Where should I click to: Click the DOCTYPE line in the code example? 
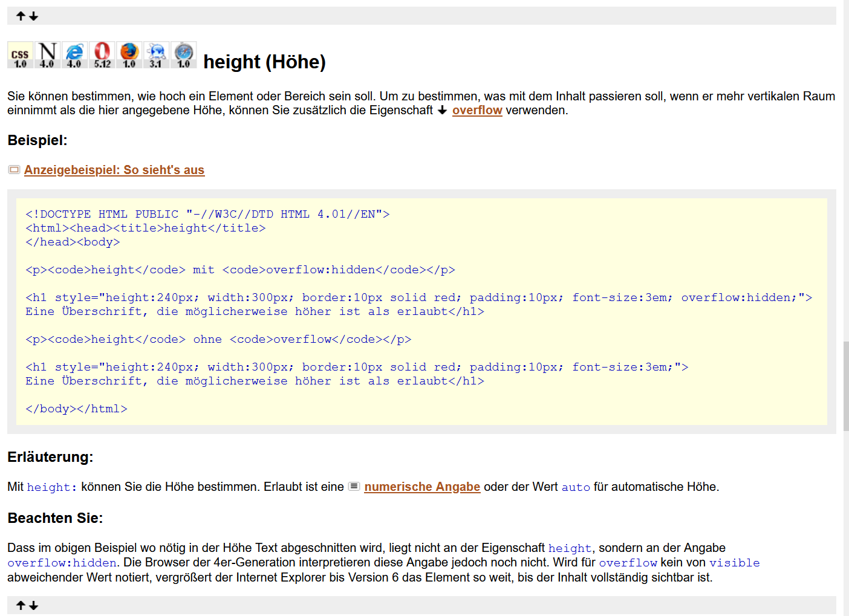click(207, 215)
